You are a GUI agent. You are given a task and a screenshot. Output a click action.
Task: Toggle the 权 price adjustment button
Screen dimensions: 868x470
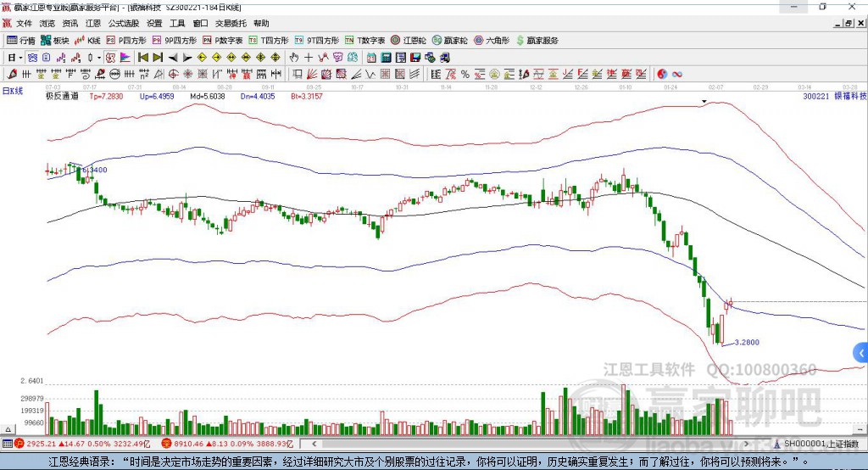tap(111, 58)
